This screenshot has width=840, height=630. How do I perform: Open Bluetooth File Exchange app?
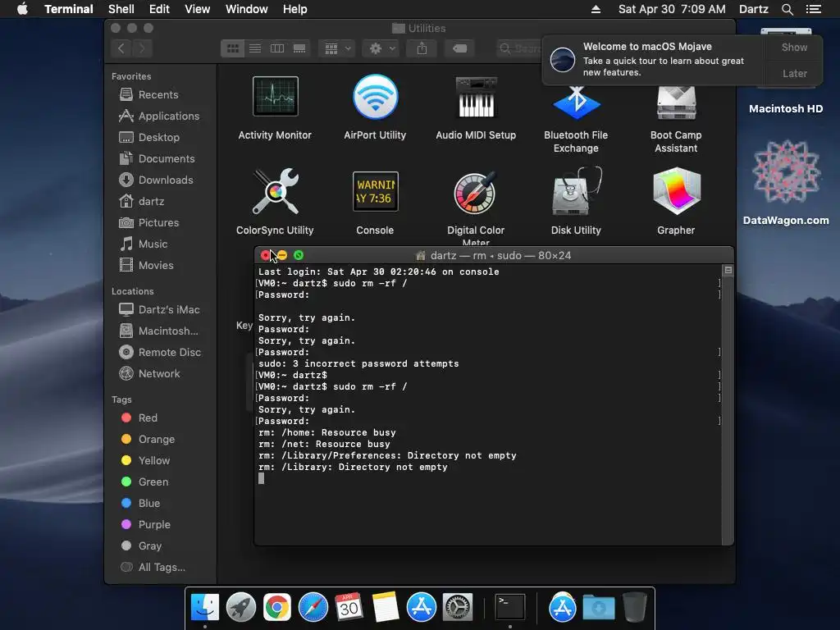coord(576,103)
